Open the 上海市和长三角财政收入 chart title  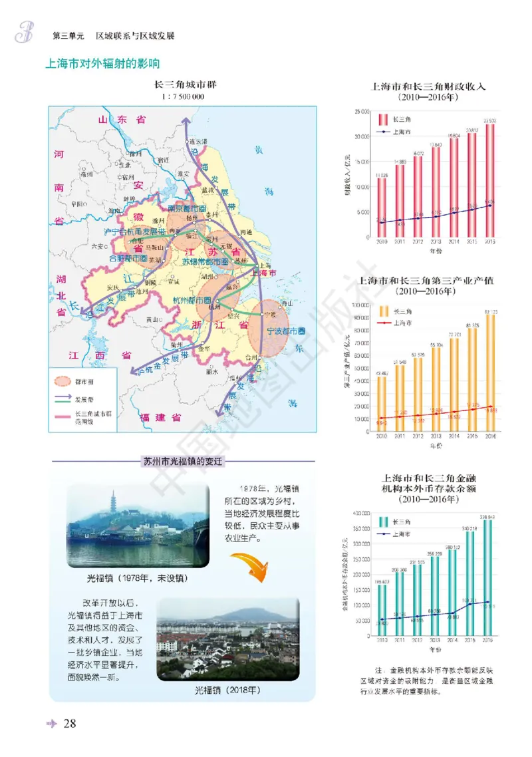(429, 86)
